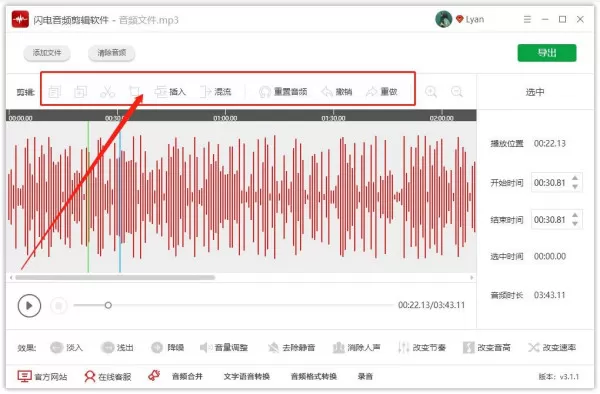Apply the 降噪 noise reduction effect
Screen dimensions: 600x394
coord(168,347)
